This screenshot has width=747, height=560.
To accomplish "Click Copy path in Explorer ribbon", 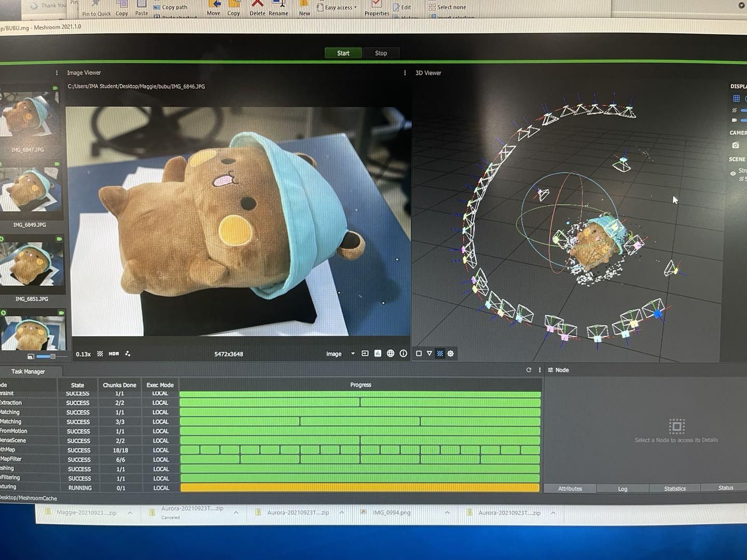I will [x=171, y=7].
